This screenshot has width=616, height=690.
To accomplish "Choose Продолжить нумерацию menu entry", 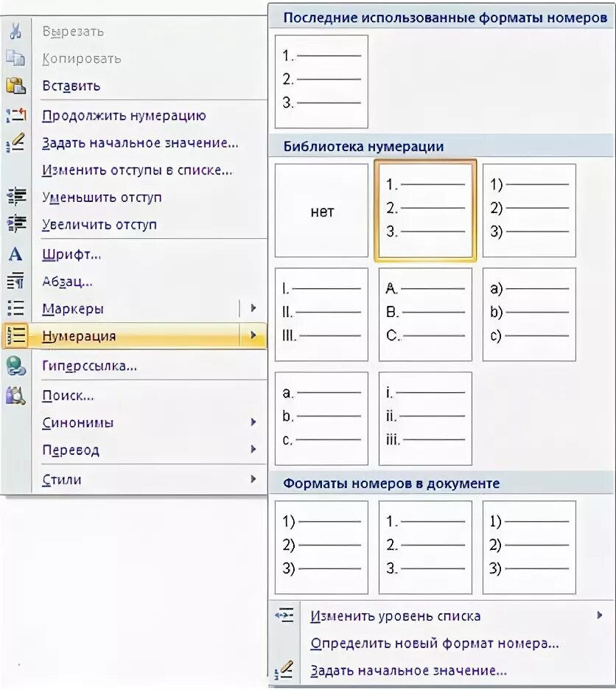I will [x=124, y=116].
